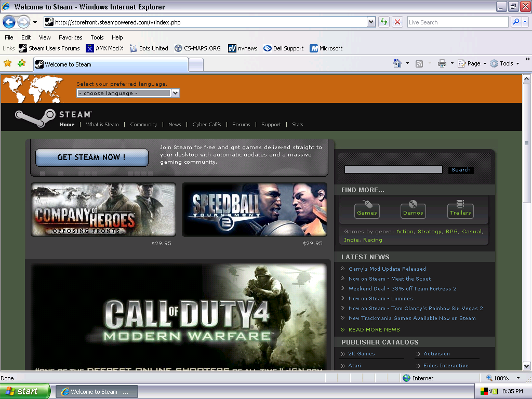Open the Tools menu in menu bar
Screen dimensions: 532x399
coord(97,37)
